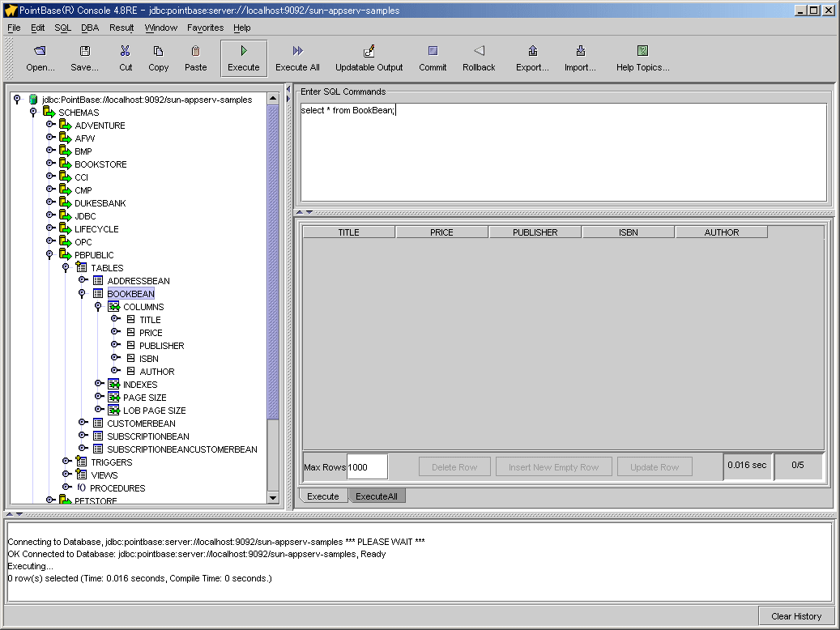
Task: Select the SUBSCRIPTIONBEANCUSTOMERBEAN table in tree
Action: point(182,449)
